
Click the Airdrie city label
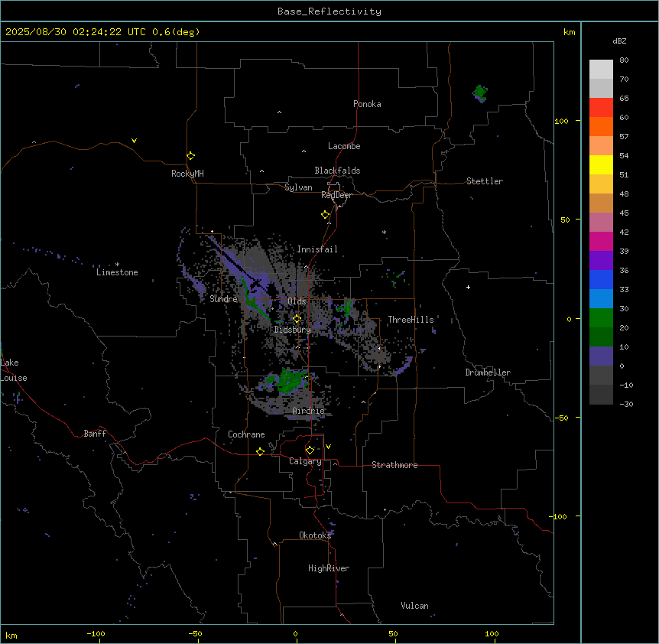[x=309, y=411]
